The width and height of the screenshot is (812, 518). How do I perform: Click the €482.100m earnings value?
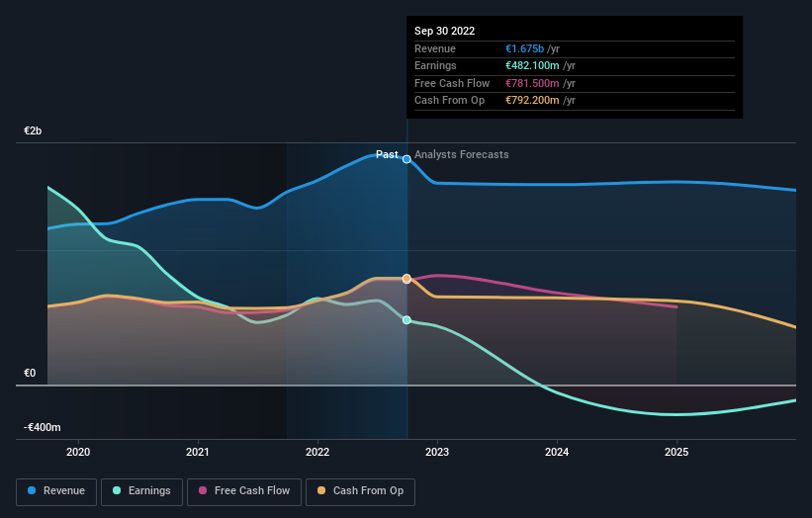point(532,65)
